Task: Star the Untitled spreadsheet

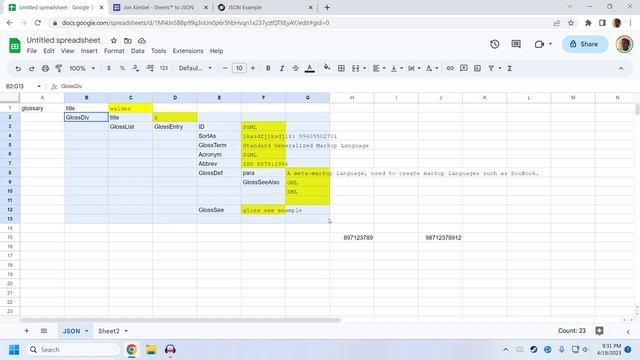Action: tap(114, 40)
